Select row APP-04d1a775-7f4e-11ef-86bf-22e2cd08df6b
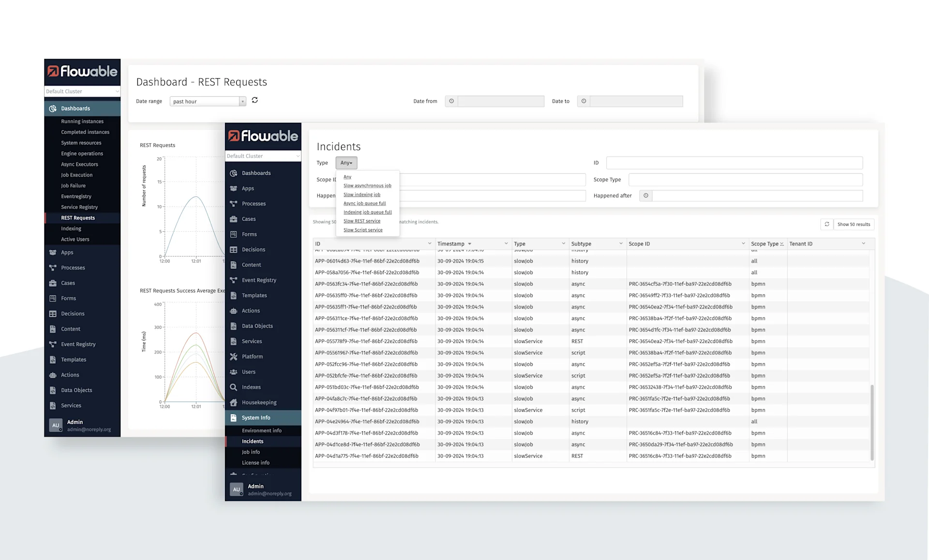This screenshot has height=560, width=929. (591, 456)
